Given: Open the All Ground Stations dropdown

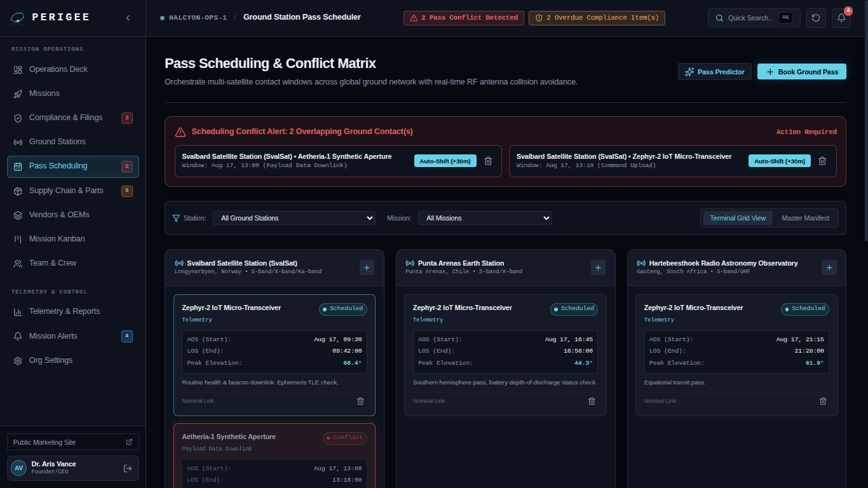Looking at the screenshot, I should (x=294, y=218).
